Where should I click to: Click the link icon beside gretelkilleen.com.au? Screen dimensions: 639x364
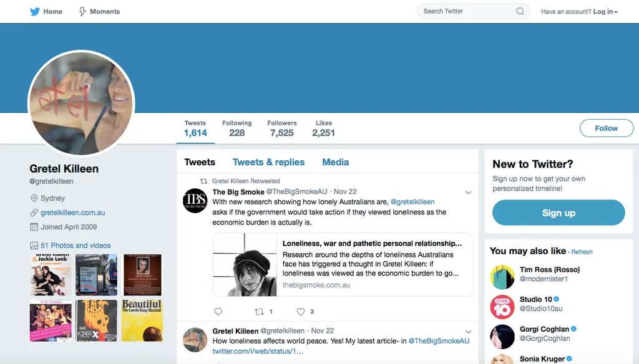click(34, 213)
